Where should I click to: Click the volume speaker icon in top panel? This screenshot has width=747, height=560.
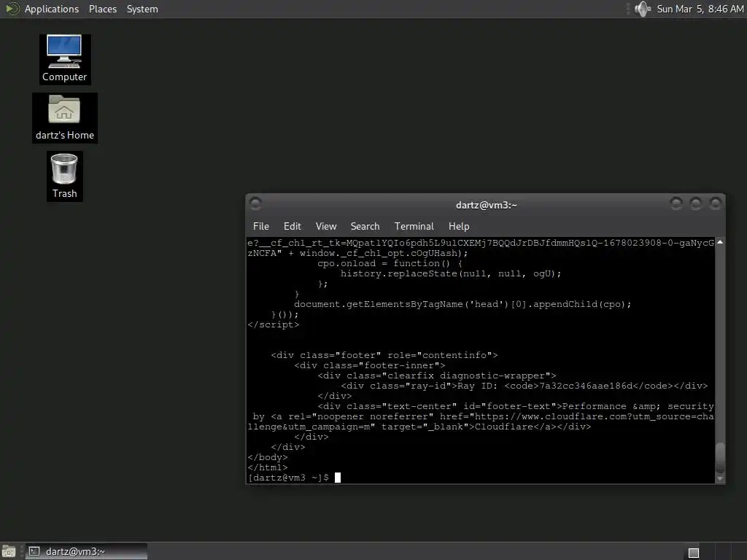click(x=643, y=9)
